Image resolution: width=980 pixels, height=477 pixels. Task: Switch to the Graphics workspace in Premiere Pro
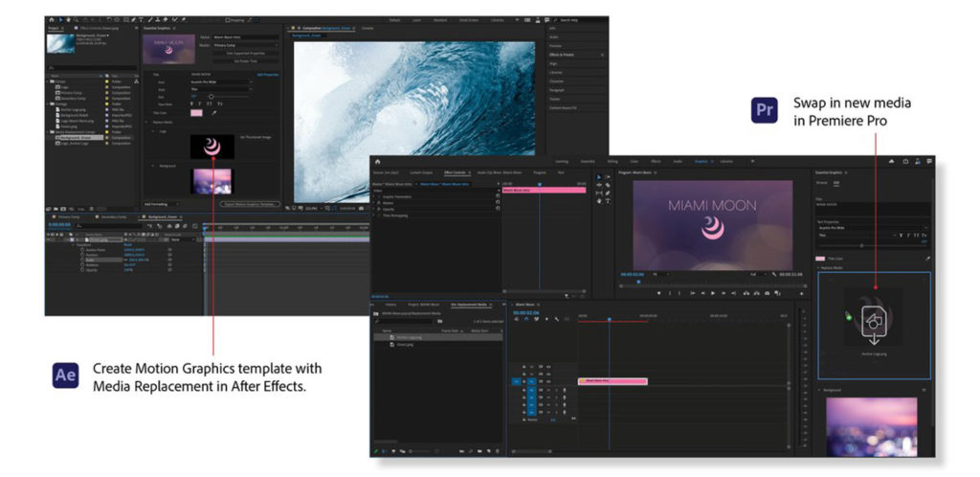701,161
